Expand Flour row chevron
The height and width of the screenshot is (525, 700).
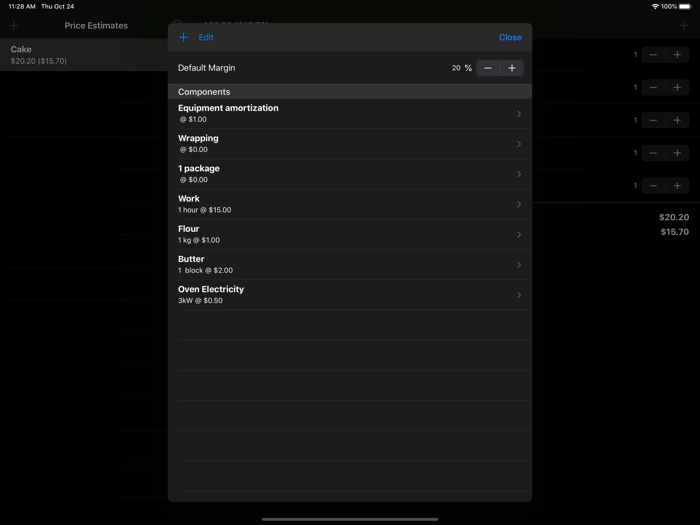[519, 234]
